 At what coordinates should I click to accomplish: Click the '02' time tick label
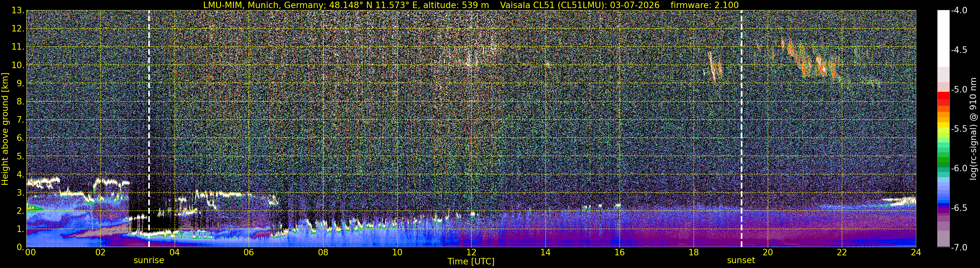[x=100, y=252]
